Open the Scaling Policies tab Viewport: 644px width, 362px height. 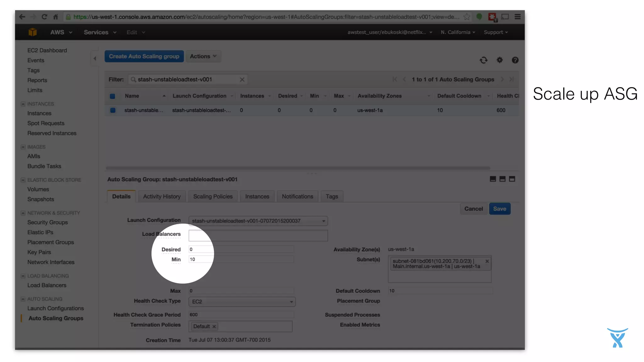pos(213,196)
